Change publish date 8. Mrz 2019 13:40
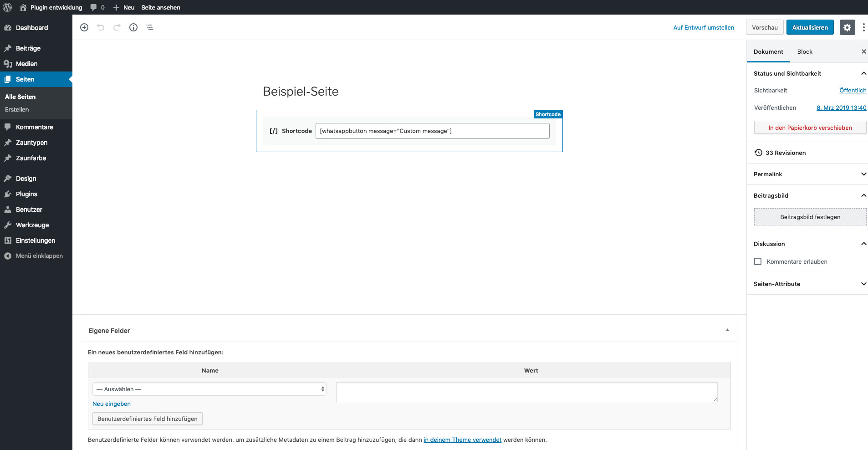The image size is (868, 450). pos(842,107)
